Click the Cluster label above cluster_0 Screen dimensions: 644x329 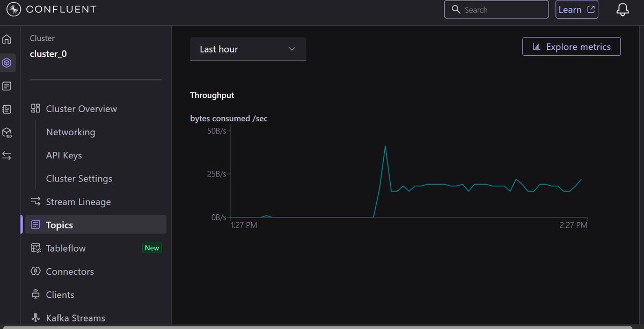coord(42,38)
